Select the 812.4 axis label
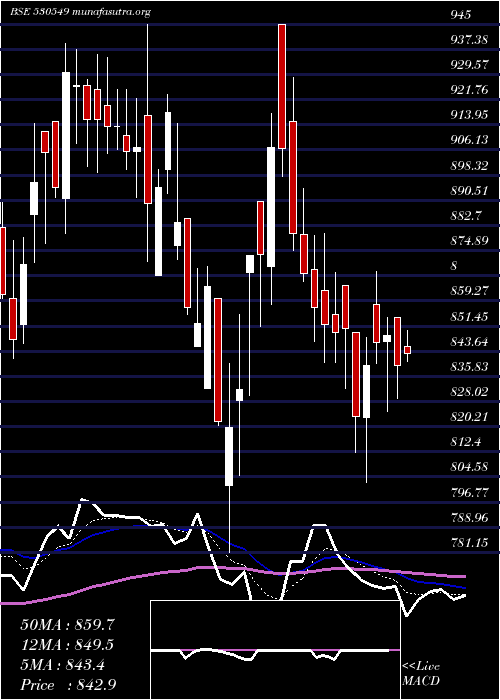Screen dimensions: 500x700 pos(466,442)
